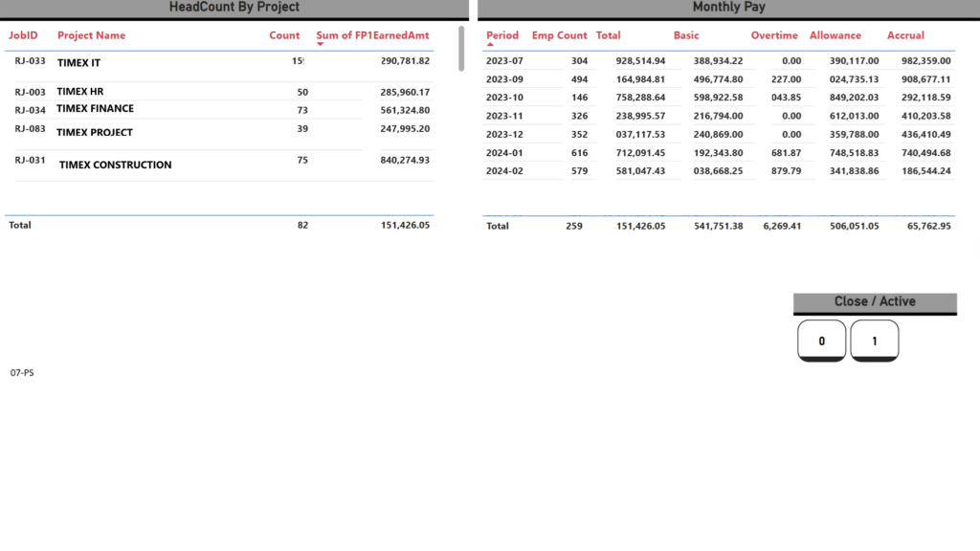This screenshot has width=980, height=551.
Task: Select slicer button 0 under Close / Active
Action: tap(821, 341)
